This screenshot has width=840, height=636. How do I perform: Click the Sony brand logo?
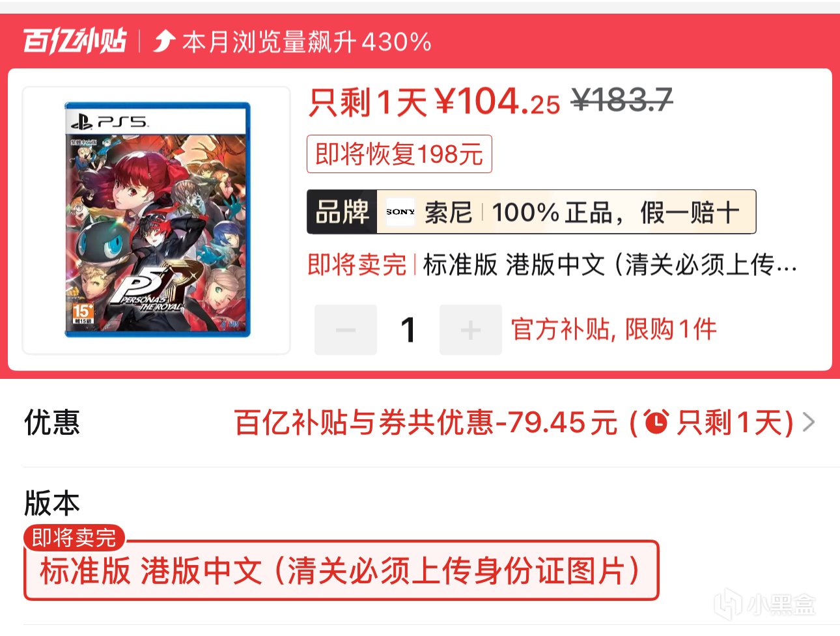pos(400,212)
